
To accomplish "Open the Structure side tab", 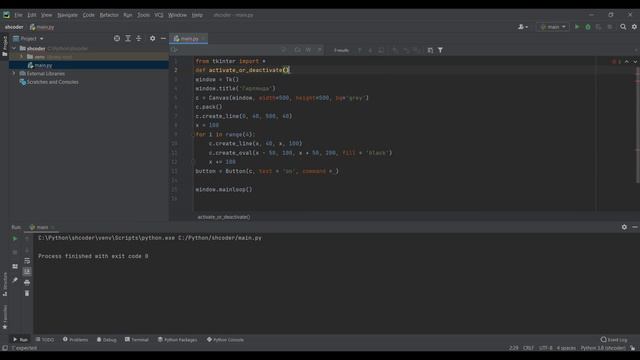I will tap(5, 284).
